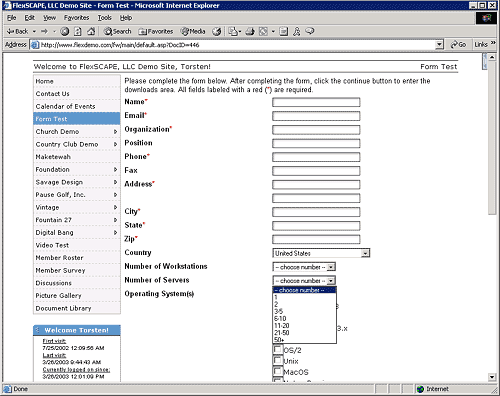Open the Search pane from the toolbar
The image size is (500, 396).
click(117, 32)
